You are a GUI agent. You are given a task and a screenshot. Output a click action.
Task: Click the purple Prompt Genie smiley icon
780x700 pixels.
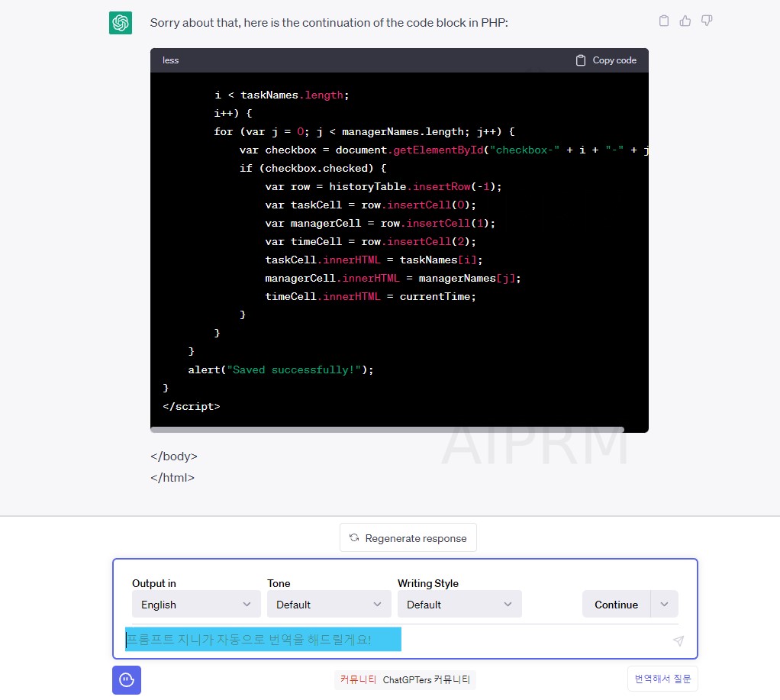127,679
